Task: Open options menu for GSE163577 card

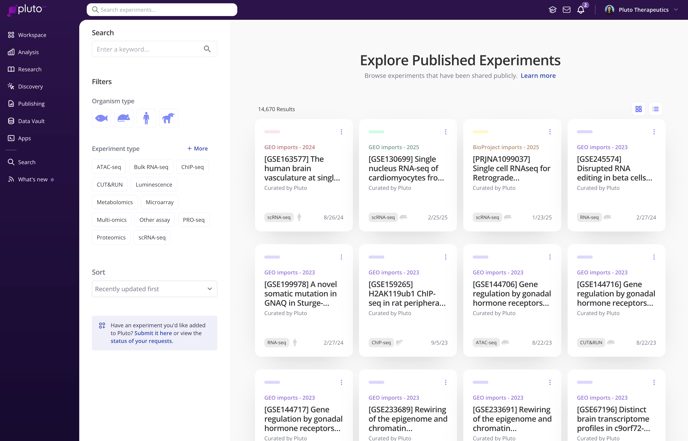Action: point(341,132)
